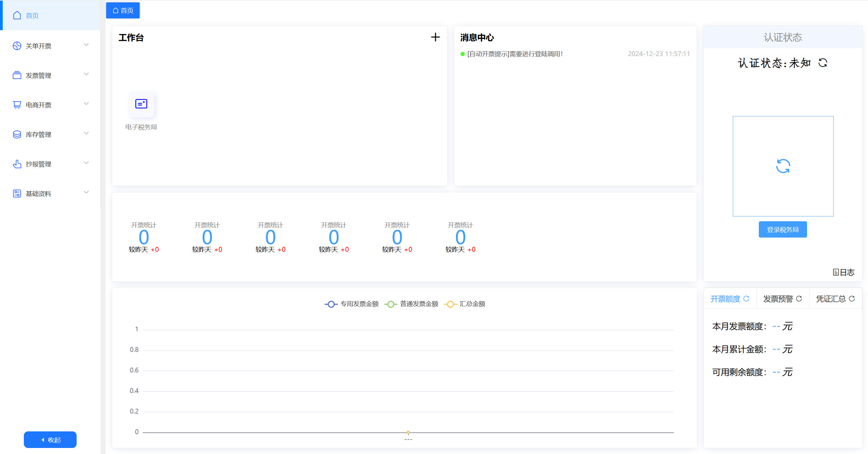Add a shortcut with the 工作台 plus icon
Viewport: 868px width, 454px height.
(x=435, y=37)
